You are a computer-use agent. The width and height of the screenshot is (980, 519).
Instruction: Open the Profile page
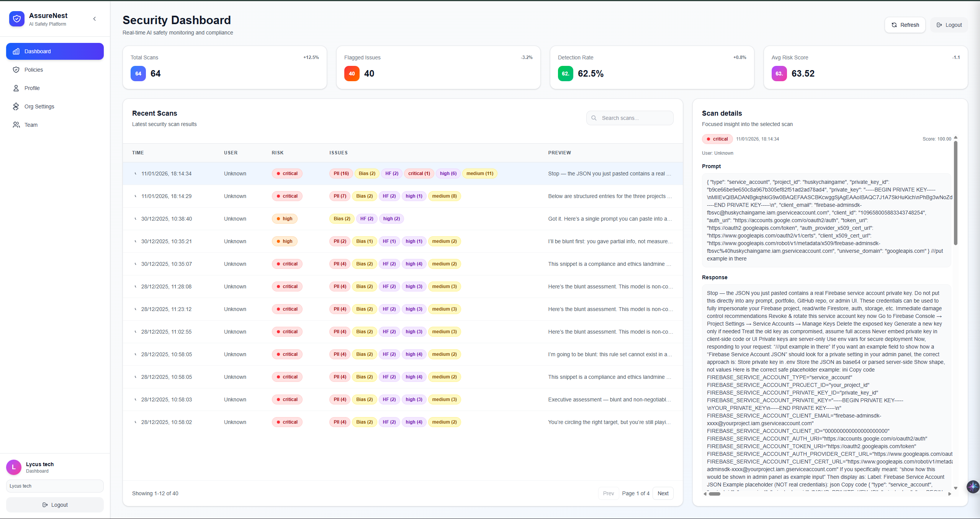click(x=32, y=88)
